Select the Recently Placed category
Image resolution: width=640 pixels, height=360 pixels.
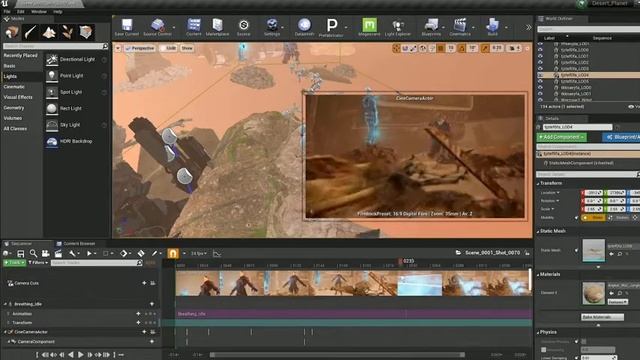20,56
